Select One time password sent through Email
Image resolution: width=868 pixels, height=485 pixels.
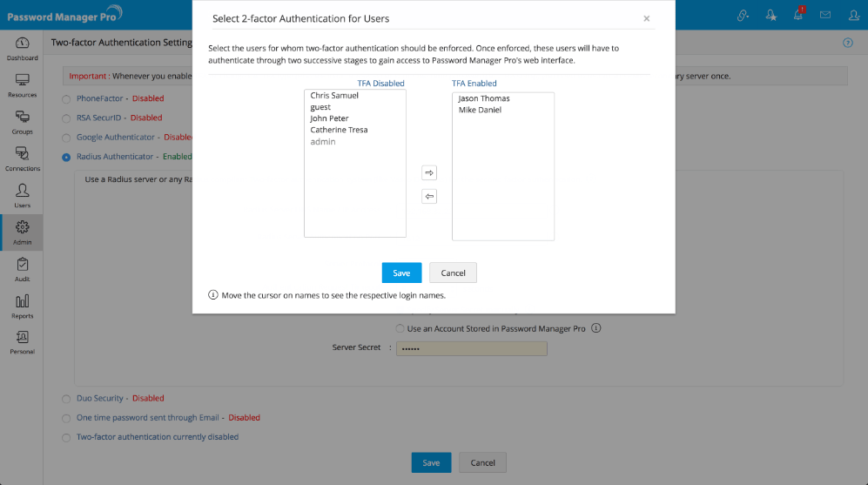click(66, 418)
